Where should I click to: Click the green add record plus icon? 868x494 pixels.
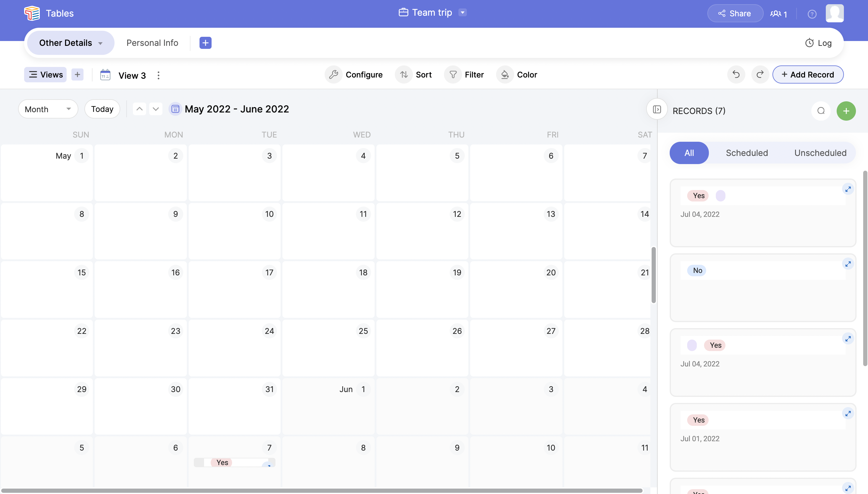coord(846,111)
